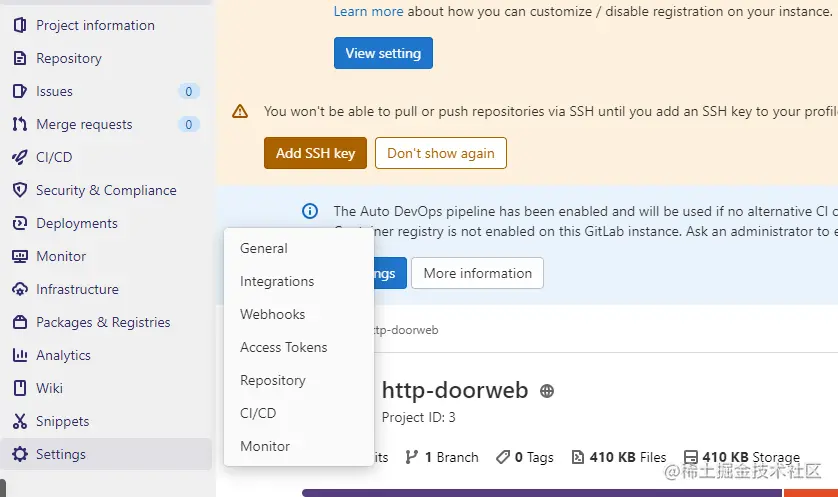Click the branch icon next to 1 Branch
This screenshot has height=497, width=838.
coord(412,457)
